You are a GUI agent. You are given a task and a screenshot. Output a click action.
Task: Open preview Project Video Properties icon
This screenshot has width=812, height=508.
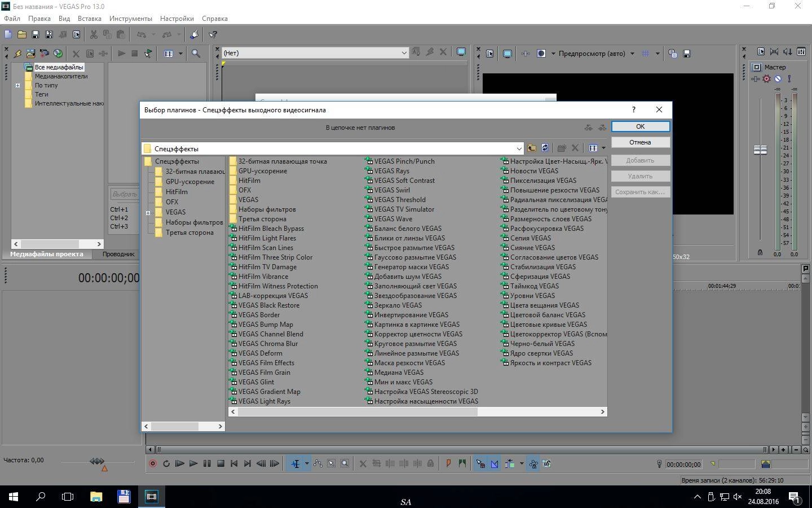489,54
